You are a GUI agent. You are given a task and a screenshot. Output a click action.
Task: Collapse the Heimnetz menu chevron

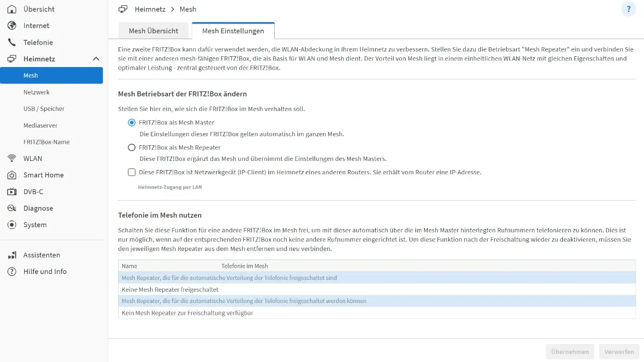96,59
